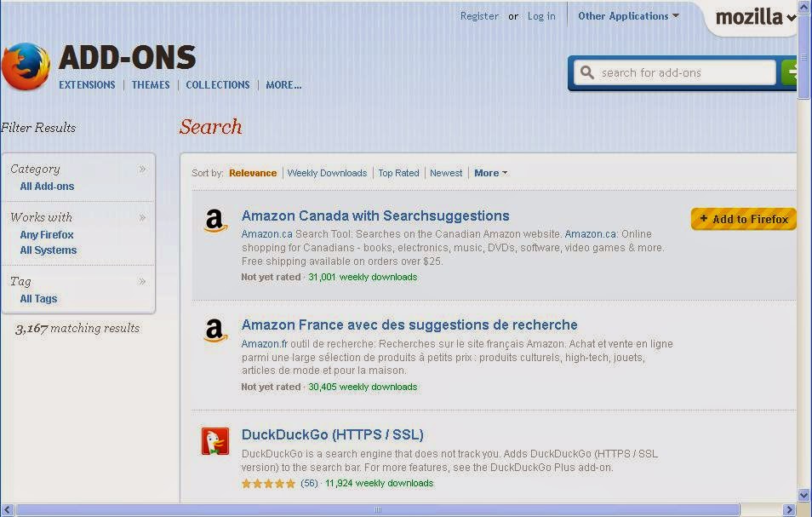Click Add to Firefox button
Viewport: 812px width, 517px height.
tap(744, 219)
